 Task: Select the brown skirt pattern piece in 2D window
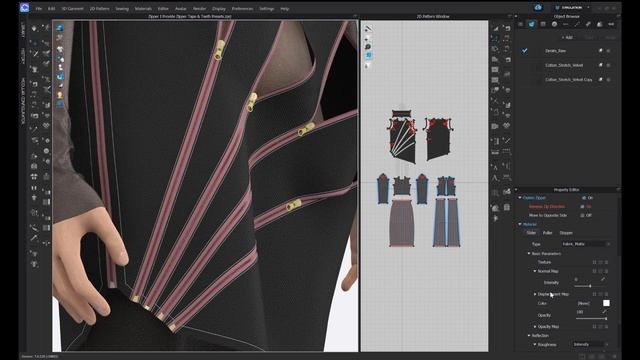(x=402, y=222)
